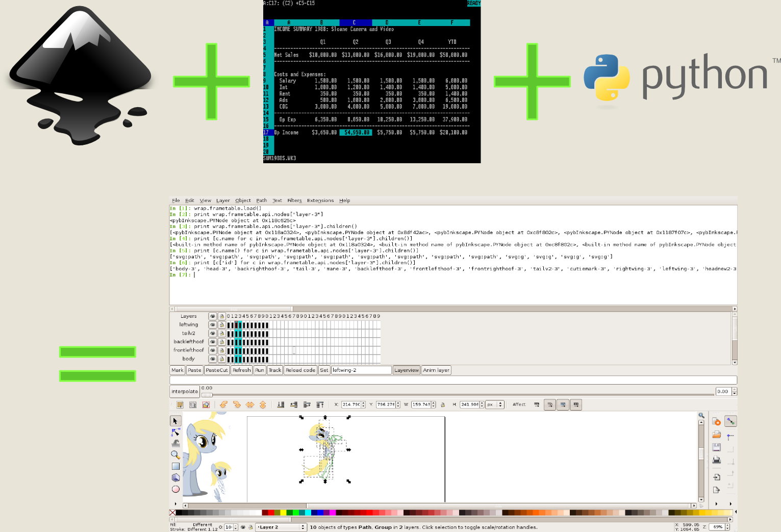Toggle visibility eye for frontlefthoof layer
Screen dimensions: 781x532
tap(213, 350)
